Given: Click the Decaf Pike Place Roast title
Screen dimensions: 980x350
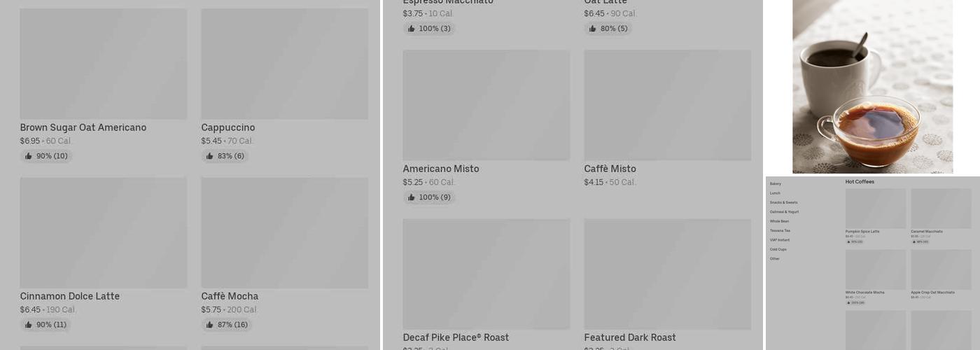Looking at the screenshot, I should 456,337.
